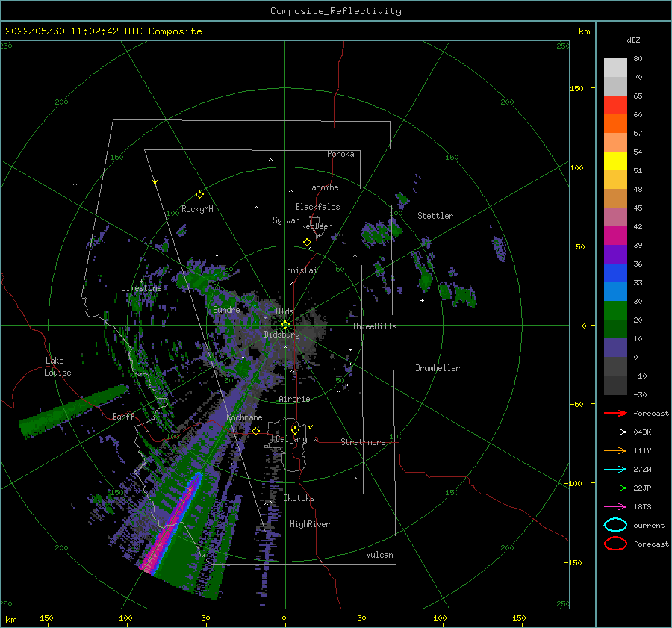Select the yellow 51–54 dBZ swatch
672x628 pixels.
tap(615, 161)
